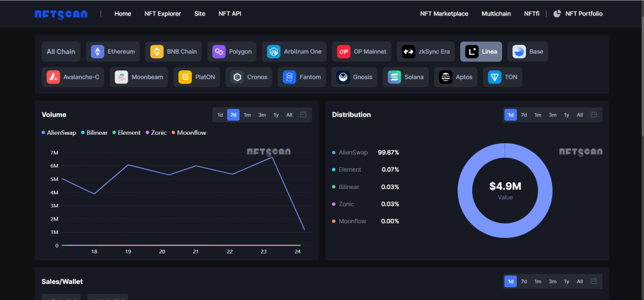Open the Site menu
The width and height of the screenshot is (644, 300).
click(200, 14)
